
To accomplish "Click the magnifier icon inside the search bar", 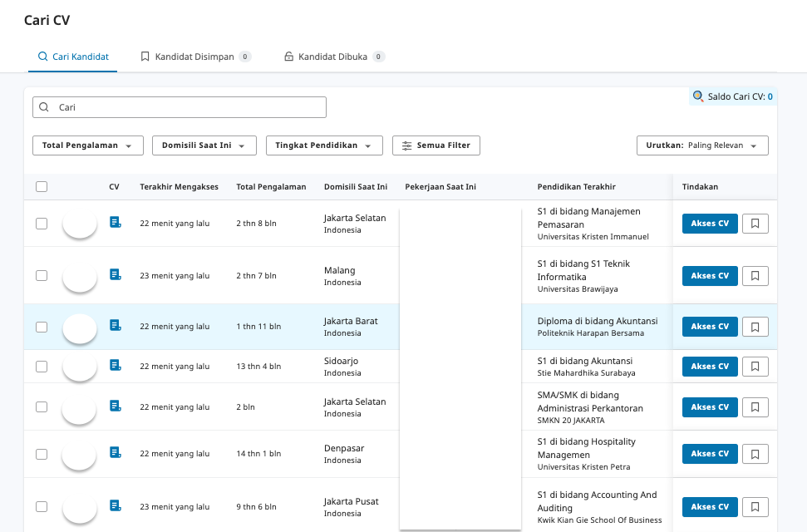I will (43, 107).
